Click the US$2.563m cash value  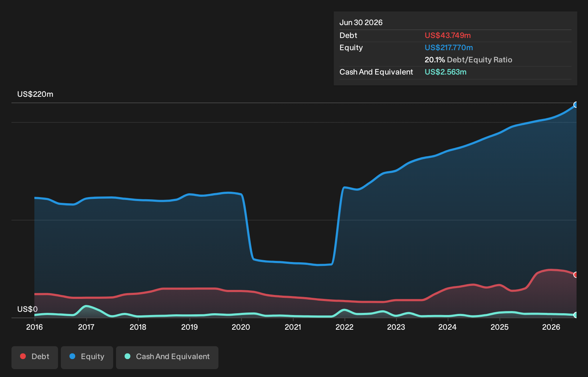click(445, 72)
